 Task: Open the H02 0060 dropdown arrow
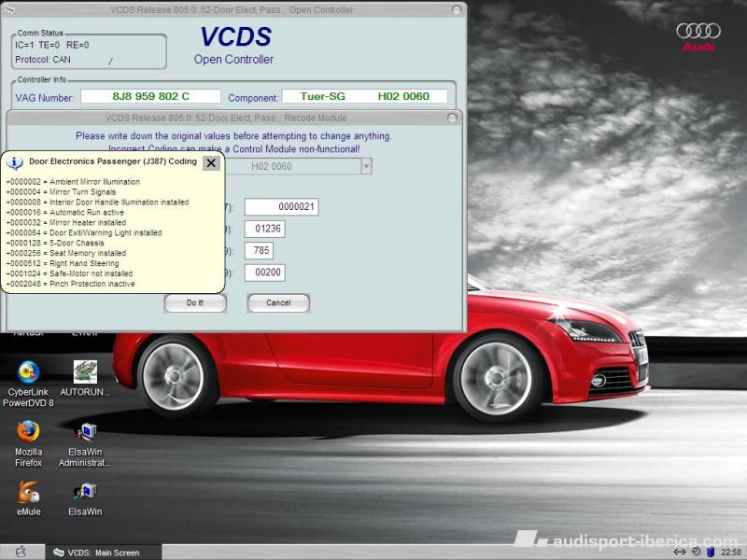coord(366,166)
